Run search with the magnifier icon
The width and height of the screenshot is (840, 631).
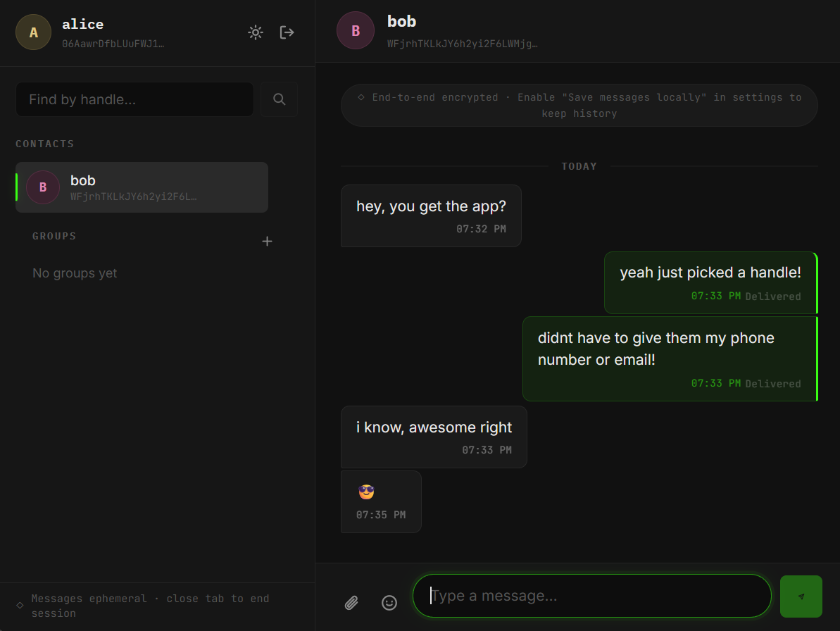tap(279, 99)
